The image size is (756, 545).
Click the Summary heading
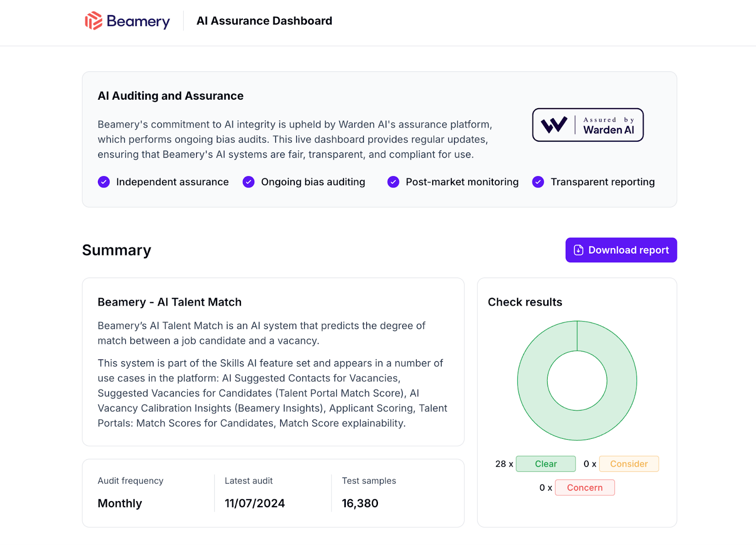click(x=117, y=250)
